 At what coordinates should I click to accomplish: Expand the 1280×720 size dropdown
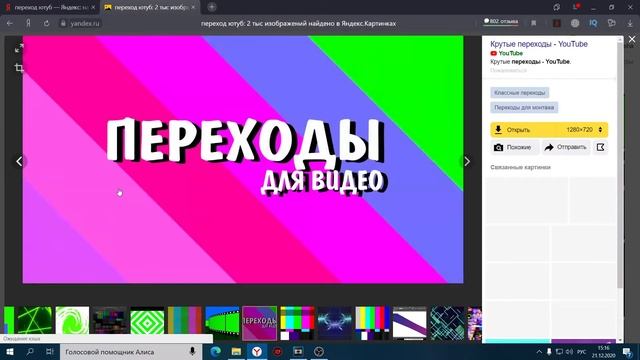(584, 130)
